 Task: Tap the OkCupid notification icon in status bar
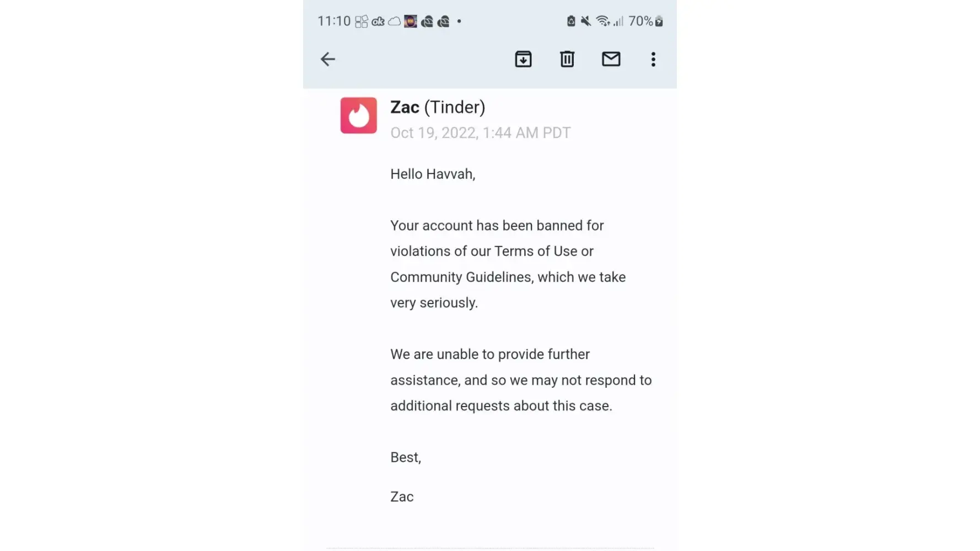point(378,21)
